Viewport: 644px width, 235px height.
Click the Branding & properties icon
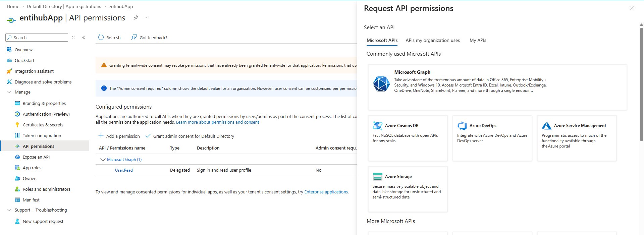tap(17, 103)
